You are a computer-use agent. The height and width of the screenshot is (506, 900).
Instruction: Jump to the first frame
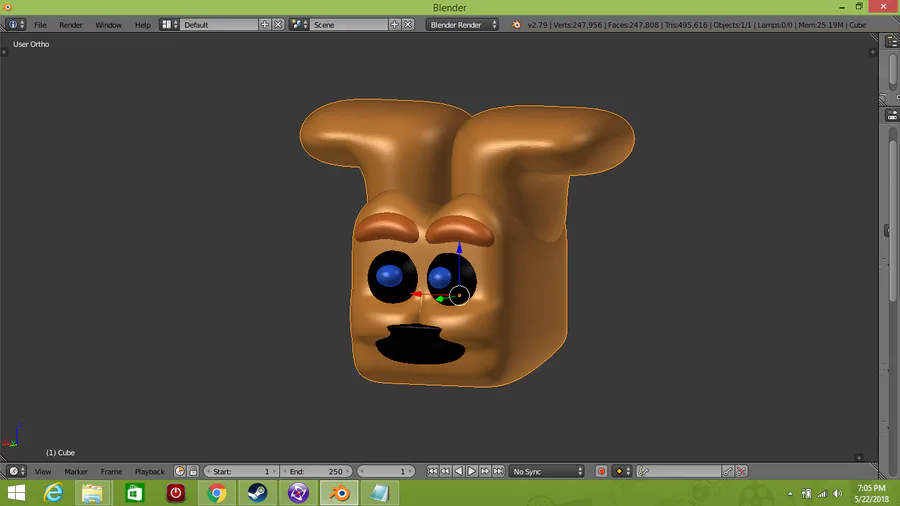(x=432, y=471)
